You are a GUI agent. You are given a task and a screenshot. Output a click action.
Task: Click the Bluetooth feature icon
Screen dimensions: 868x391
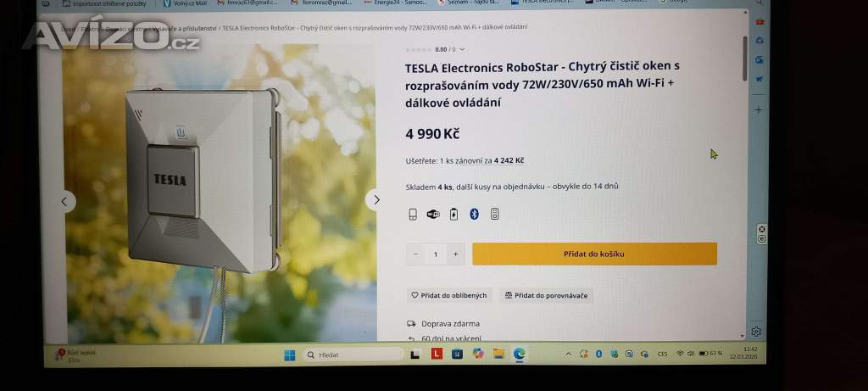[x=474, y=215]
